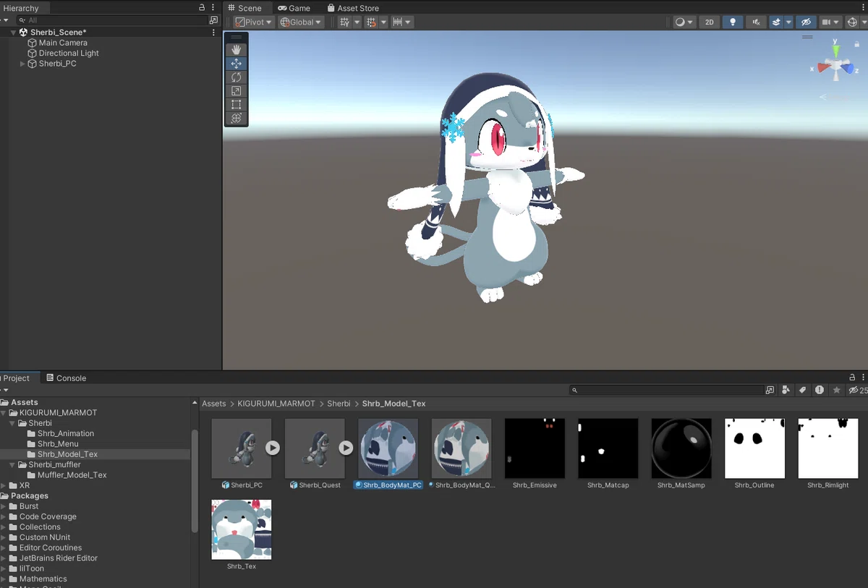Screen dimensions: 868x588
Task: Click the grid snapping icon in Scene toolbar
Action: [345, 22]
